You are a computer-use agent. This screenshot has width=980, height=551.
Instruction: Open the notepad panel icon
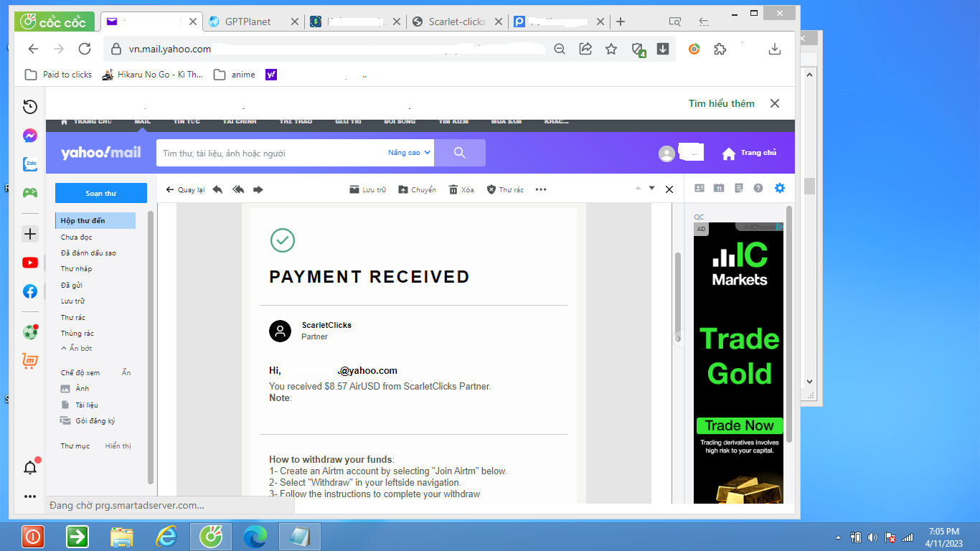[x=739, y=188]
